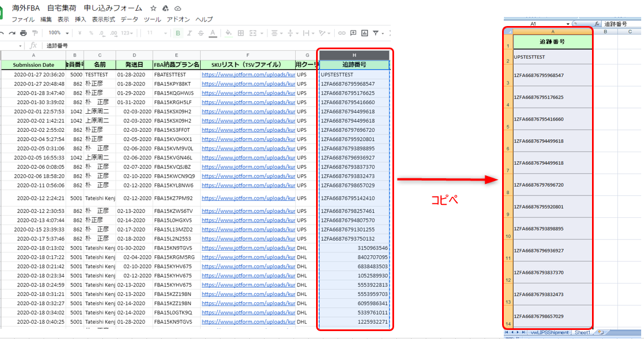Insert a link via toolbar icon

click(342, 33)
